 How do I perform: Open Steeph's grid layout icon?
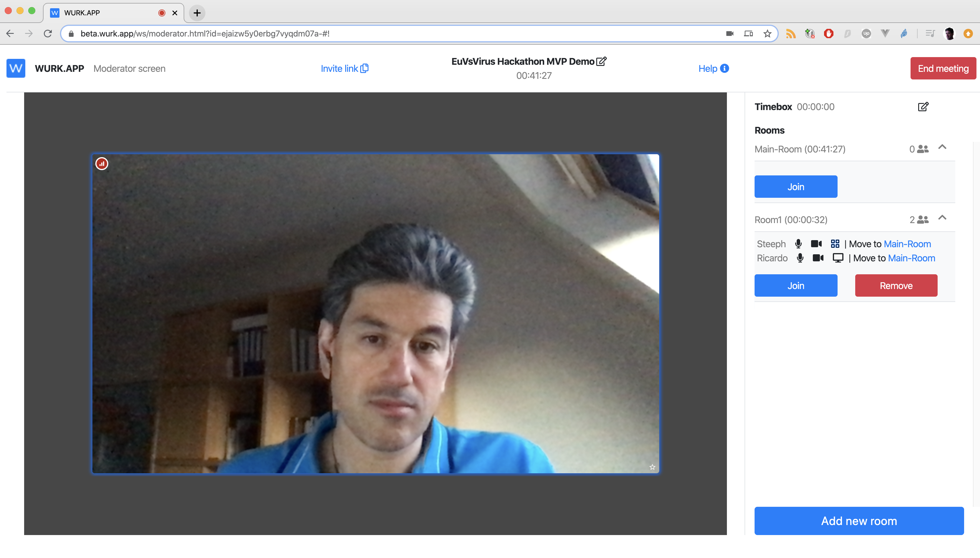click(835, 244)
